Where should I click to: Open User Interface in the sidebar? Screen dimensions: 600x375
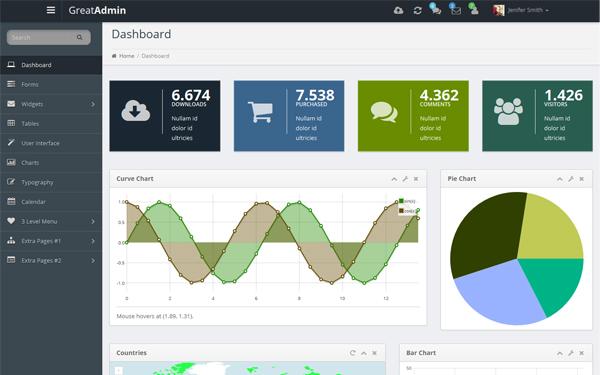point(51,143)
